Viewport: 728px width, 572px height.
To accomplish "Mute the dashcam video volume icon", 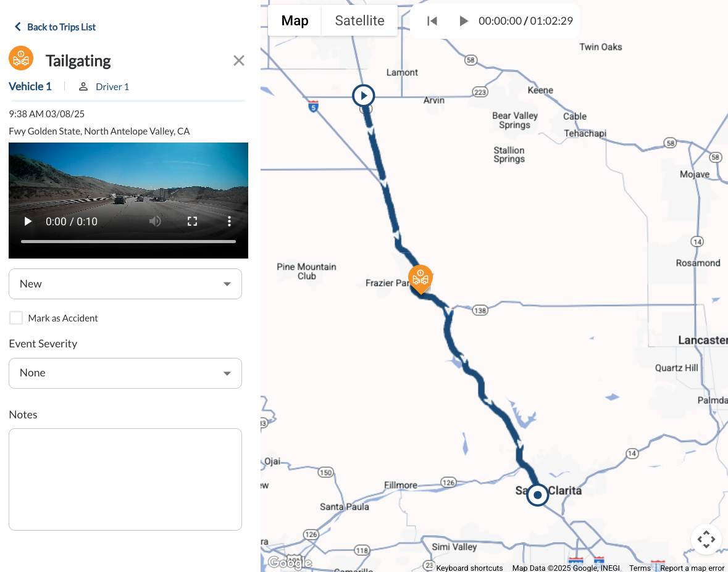I will click(155, 221).
